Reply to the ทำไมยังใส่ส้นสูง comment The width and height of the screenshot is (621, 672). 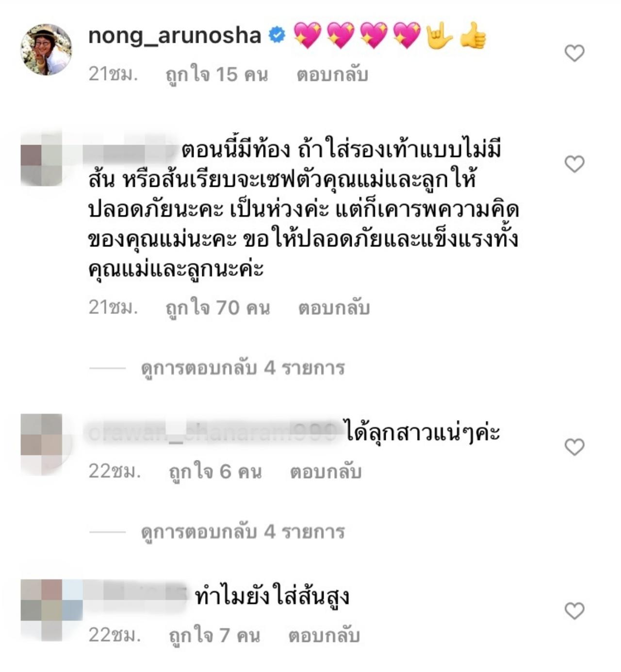(x=324, y=635)
